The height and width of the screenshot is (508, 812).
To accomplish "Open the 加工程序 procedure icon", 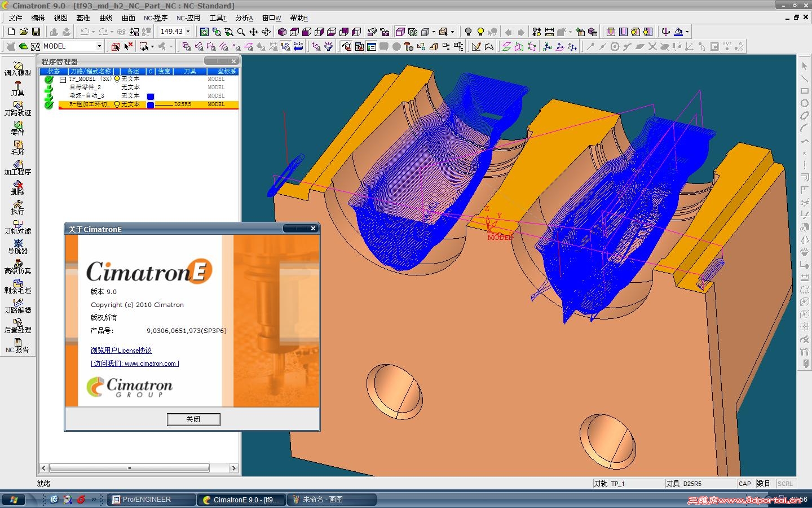I will [17, 168].
